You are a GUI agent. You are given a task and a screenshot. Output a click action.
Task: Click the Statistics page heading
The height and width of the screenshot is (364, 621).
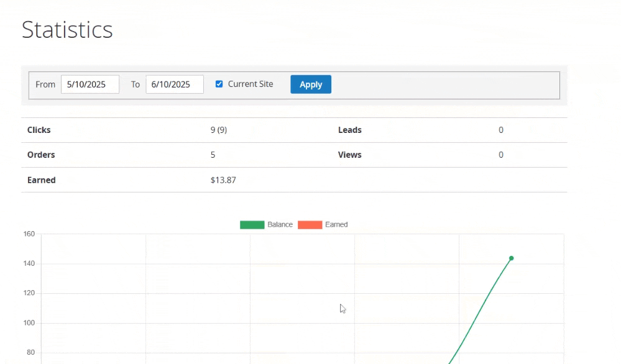(67, 30)
